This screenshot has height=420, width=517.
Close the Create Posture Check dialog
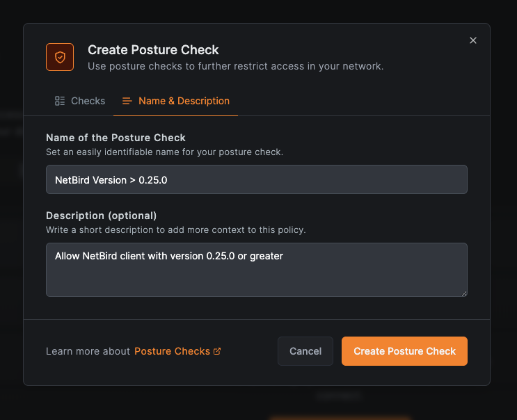coord(473,40)
